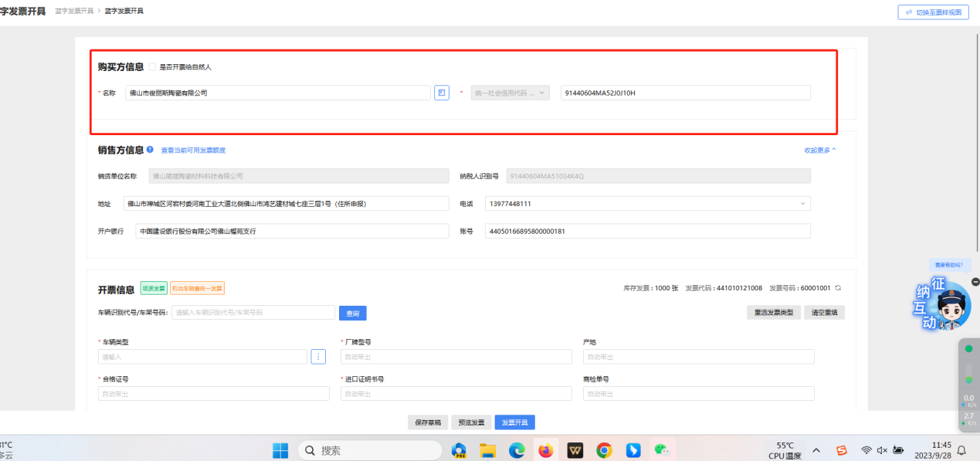This screenshot has height=461, width=980.
Task: Expand the seller phone number dropdown
Action: click(803, 204)
